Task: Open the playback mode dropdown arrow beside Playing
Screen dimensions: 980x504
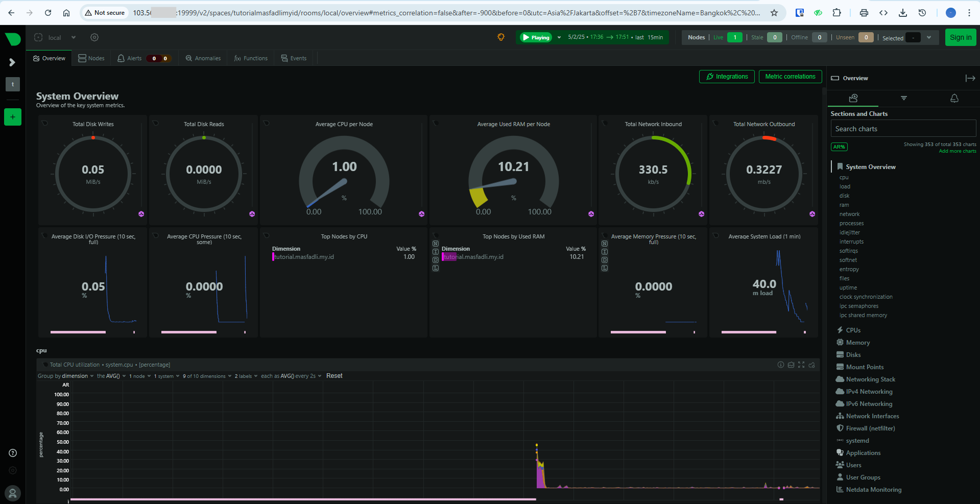Action: point(559,37)
